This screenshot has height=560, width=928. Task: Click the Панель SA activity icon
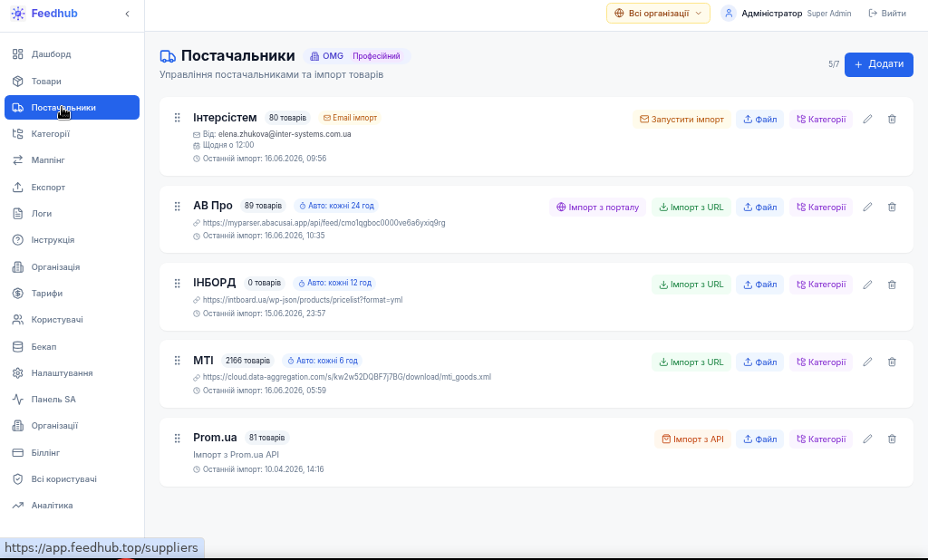click(x=18, y=399)
